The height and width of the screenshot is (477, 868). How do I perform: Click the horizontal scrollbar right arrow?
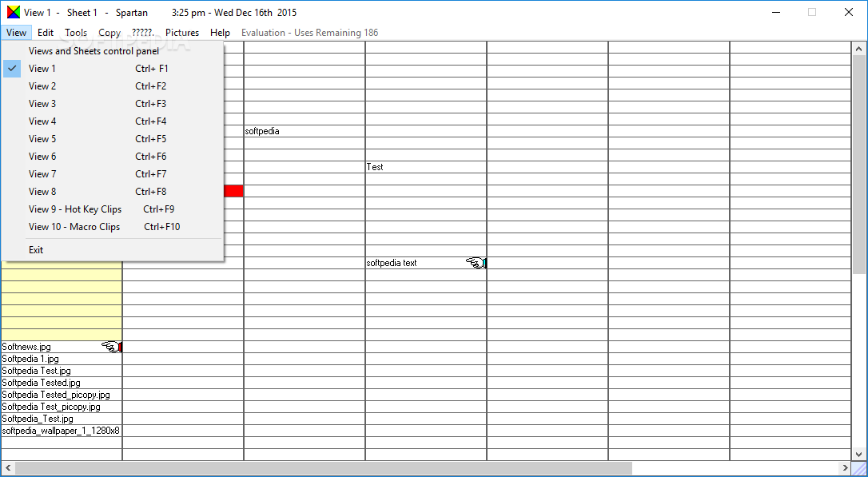coord(845,468)
